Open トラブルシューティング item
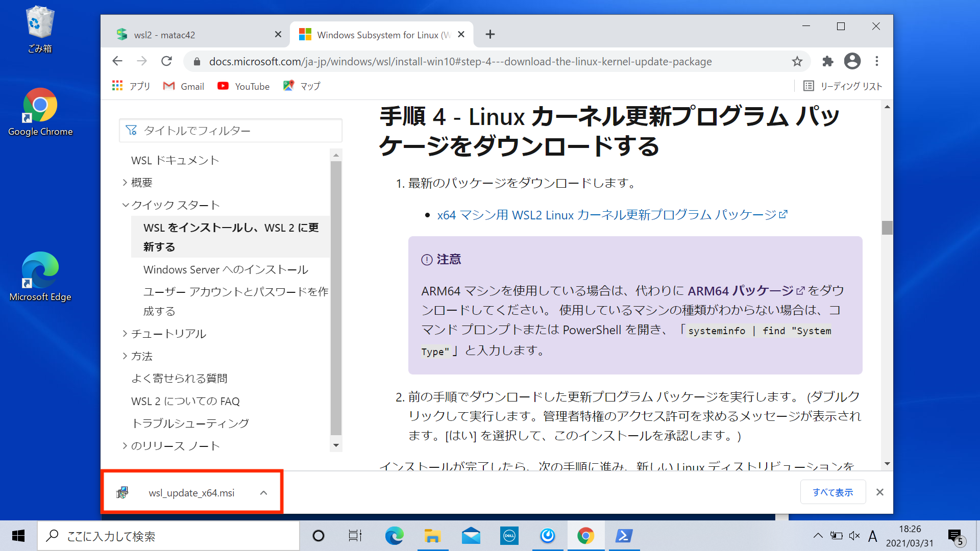Screen dimensions: 980x551 click(x=190, y=423)
